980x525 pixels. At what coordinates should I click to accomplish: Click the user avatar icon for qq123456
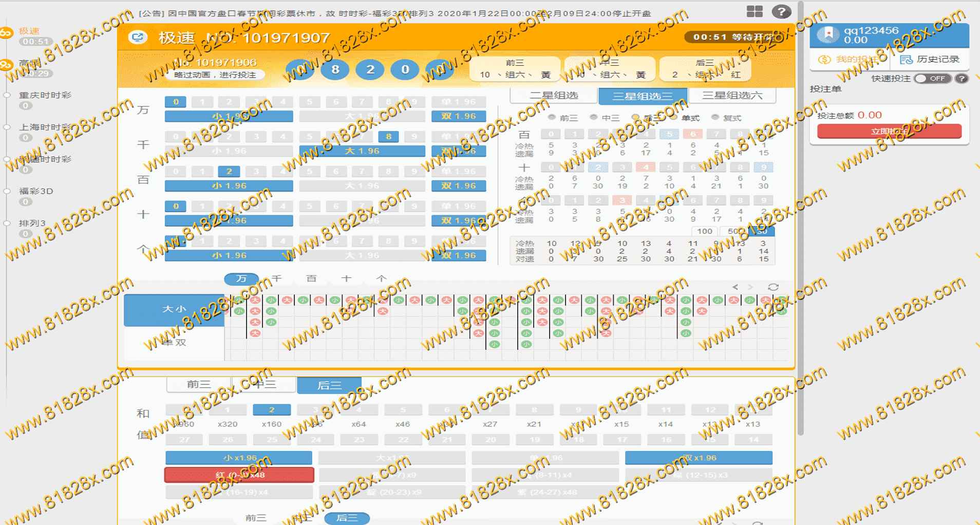tap(827, 34)
